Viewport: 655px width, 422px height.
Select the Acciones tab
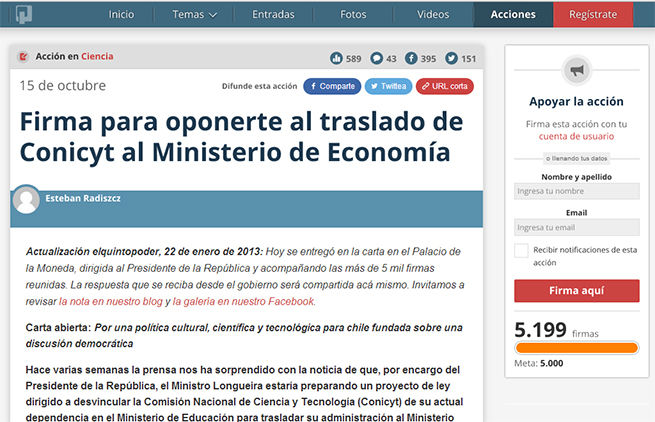pyautogui.click(x=513, y=14)
